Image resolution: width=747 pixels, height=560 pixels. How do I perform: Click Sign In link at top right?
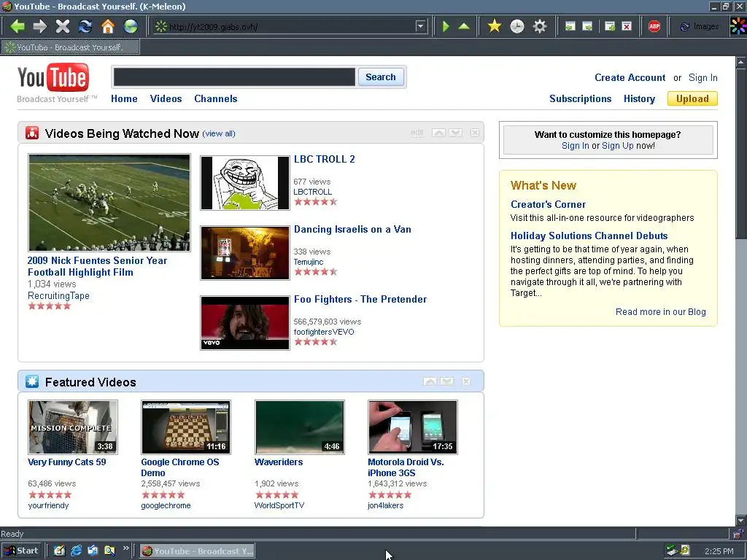click(703, 77)
